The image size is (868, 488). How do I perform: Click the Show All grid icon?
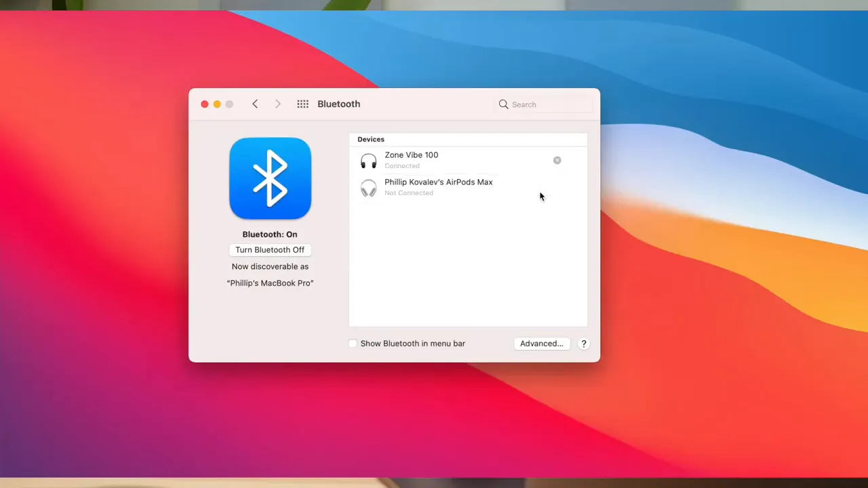302,104
